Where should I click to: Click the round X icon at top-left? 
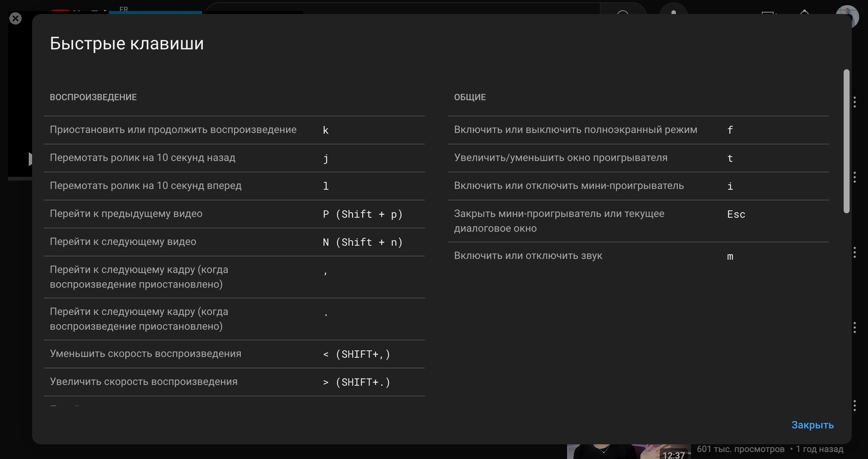tap(15, 18)
